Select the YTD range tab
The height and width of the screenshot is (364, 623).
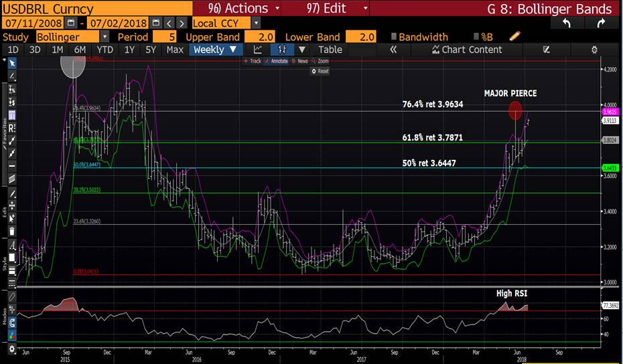coord(105,50)
